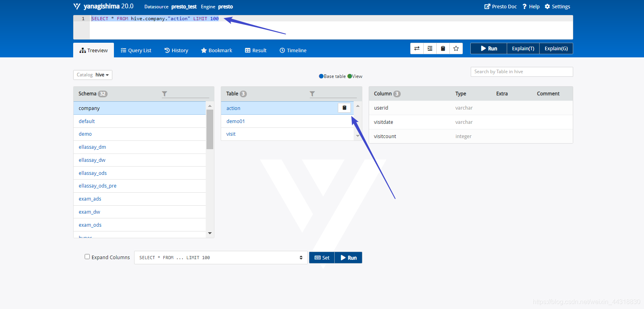Image resolution: width=644 pixels, height=309 pixels.
Task: Open the Help link
Action: click(x=531, y=6)
